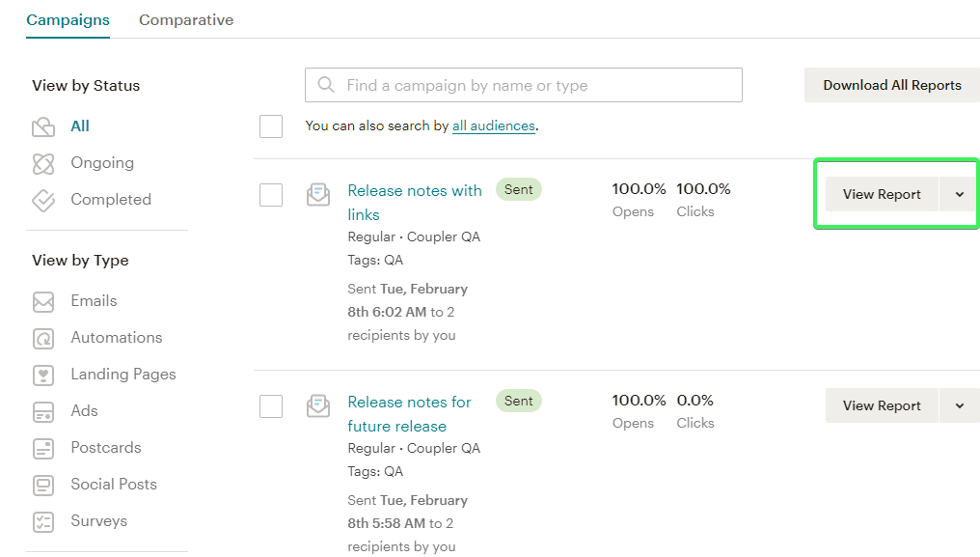
Task: Switch to the Comparative tab
Action: click(x=186, y=20)
